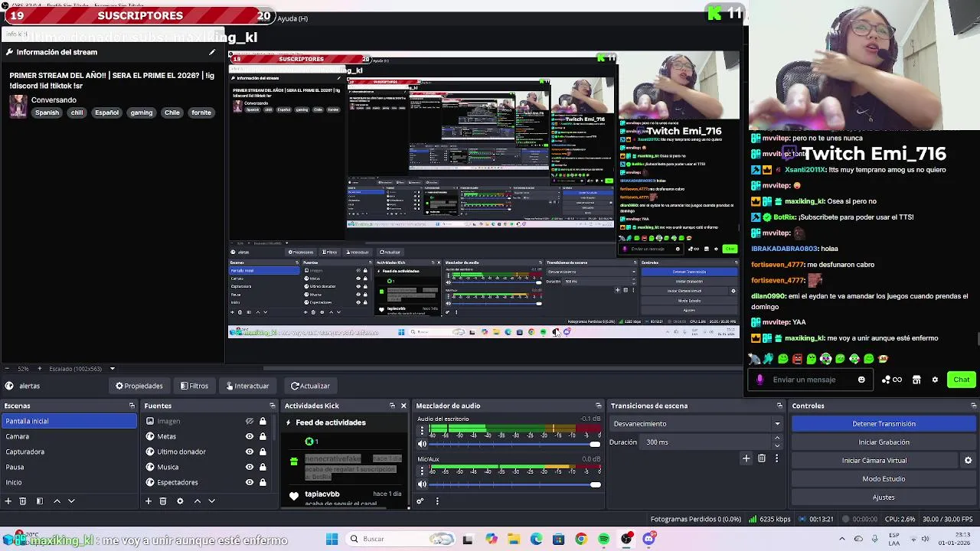The height and width of the screenshot is (551, 980).
Task: Open source properties gear in the Fuentes toolbar
Action: point(180,501)
